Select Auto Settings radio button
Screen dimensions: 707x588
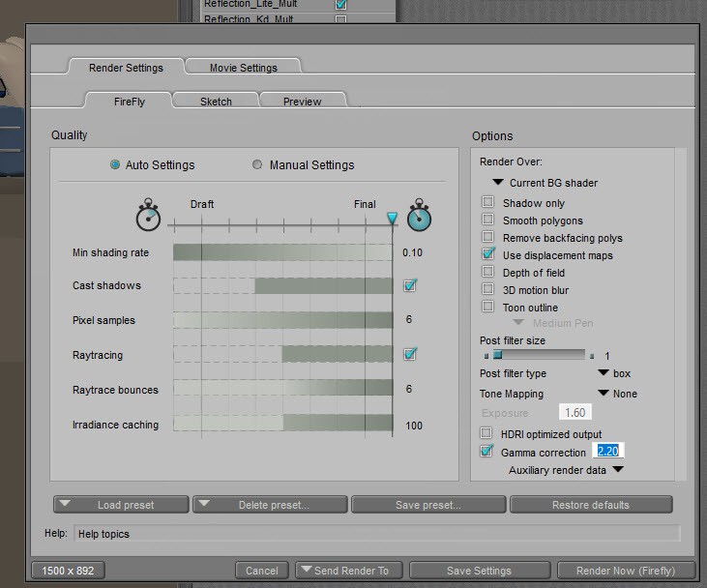point(115,164)
